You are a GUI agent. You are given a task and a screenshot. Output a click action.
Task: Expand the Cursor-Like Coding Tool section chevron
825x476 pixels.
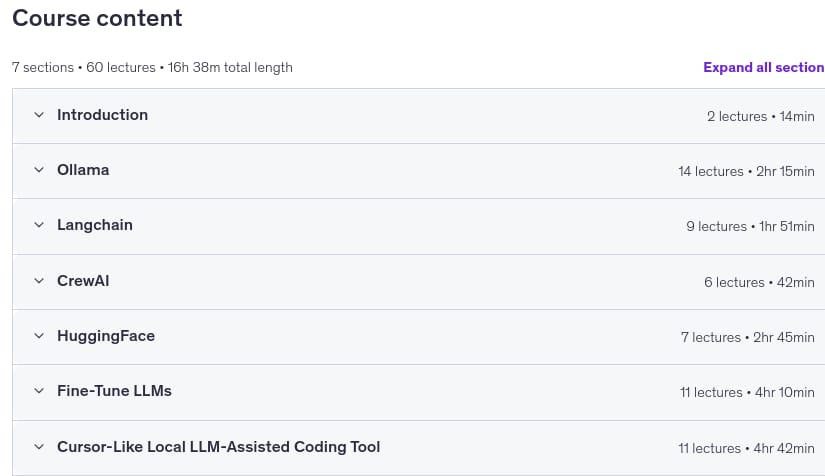pyautogui.click(x=39, y=447)
